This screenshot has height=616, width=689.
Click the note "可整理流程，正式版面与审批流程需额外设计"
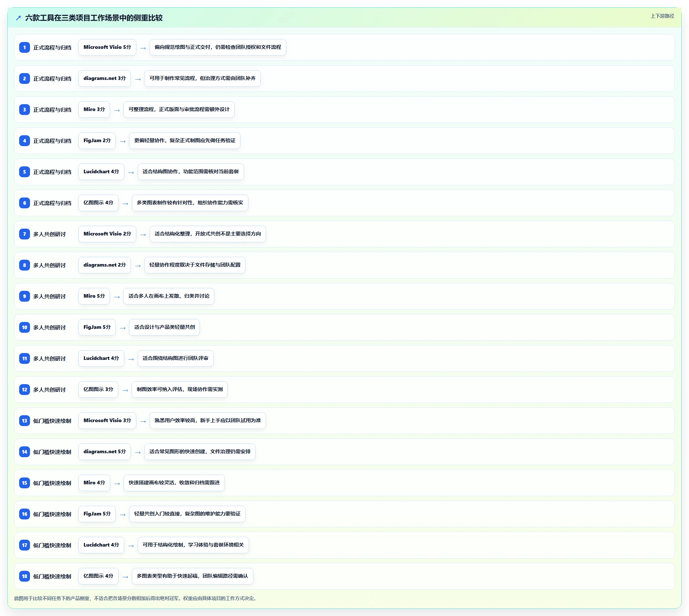tap(179, 110)
